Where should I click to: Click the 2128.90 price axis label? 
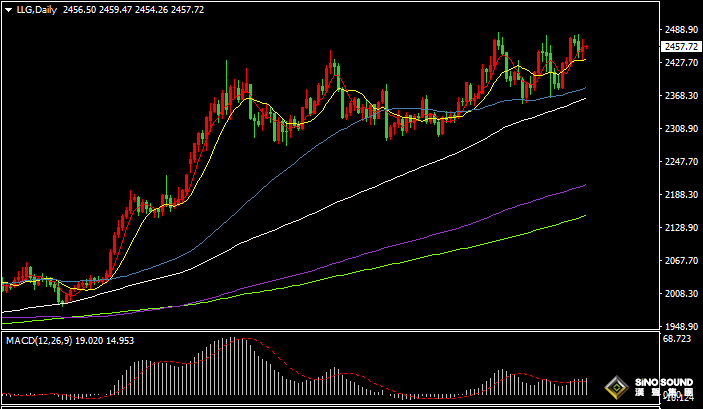point(680,228)
